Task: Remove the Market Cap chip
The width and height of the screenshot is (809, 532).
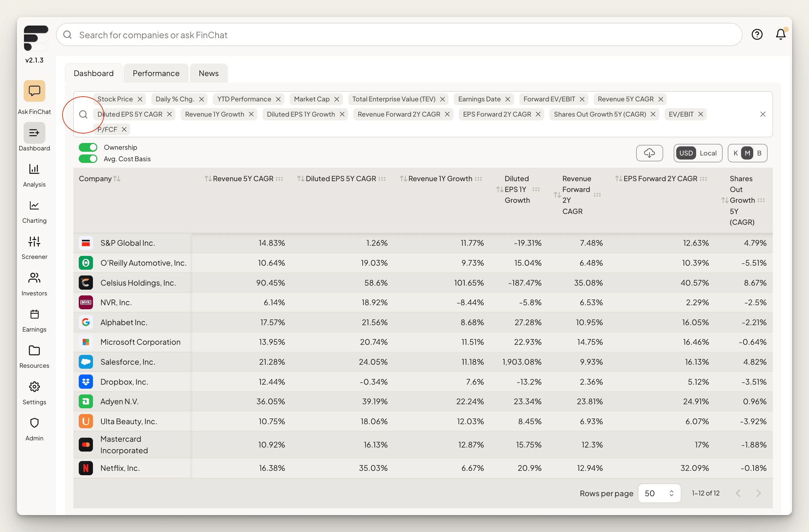Action: (337, 99)
